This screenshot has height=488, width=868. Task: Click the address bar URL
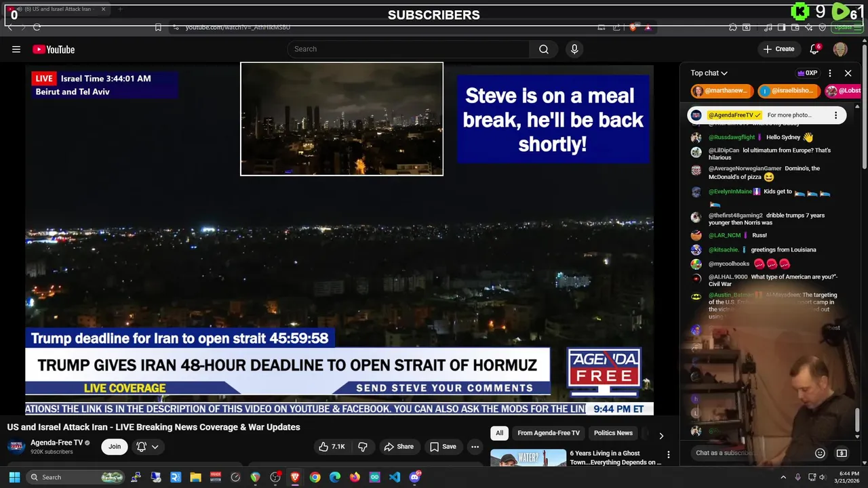(238, 27)
